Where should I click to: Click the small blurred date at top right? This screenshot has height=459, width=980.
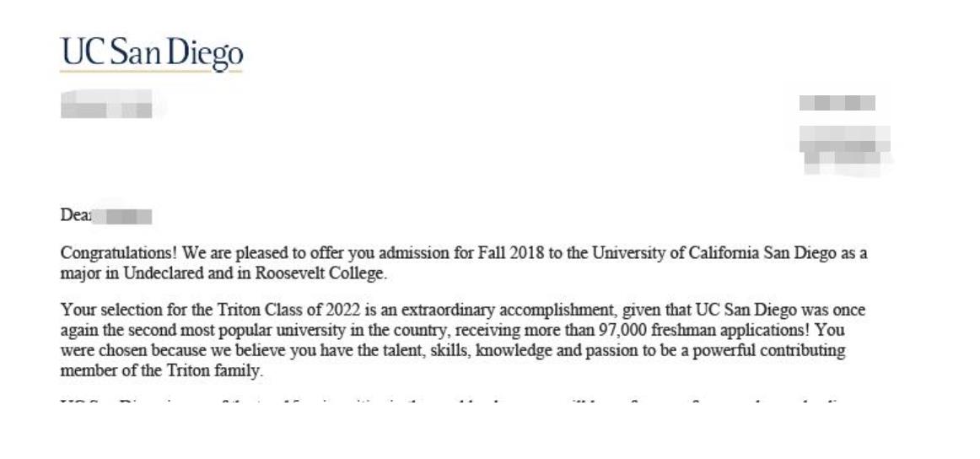(837, 103)
